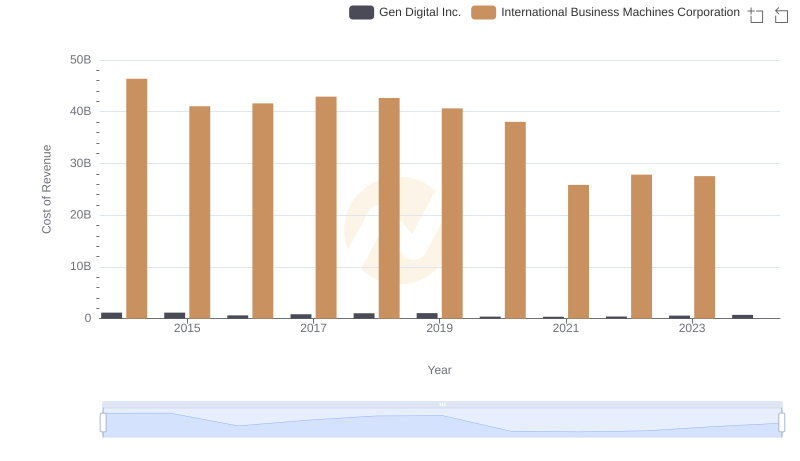800x461 pixels.
Task: Click inside the data zoom preview area
Action: click(x=442, y=423)
